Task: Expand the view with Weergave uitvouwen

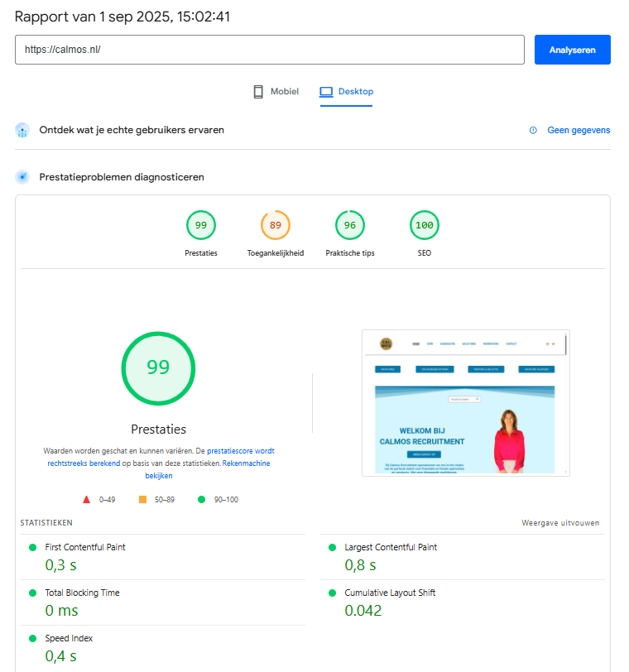Action: 560,523
